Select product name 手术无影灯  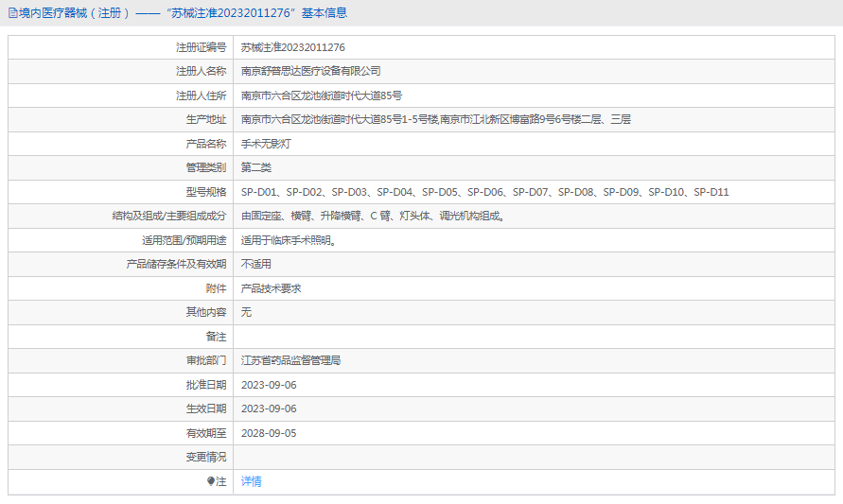pos(266,144)
